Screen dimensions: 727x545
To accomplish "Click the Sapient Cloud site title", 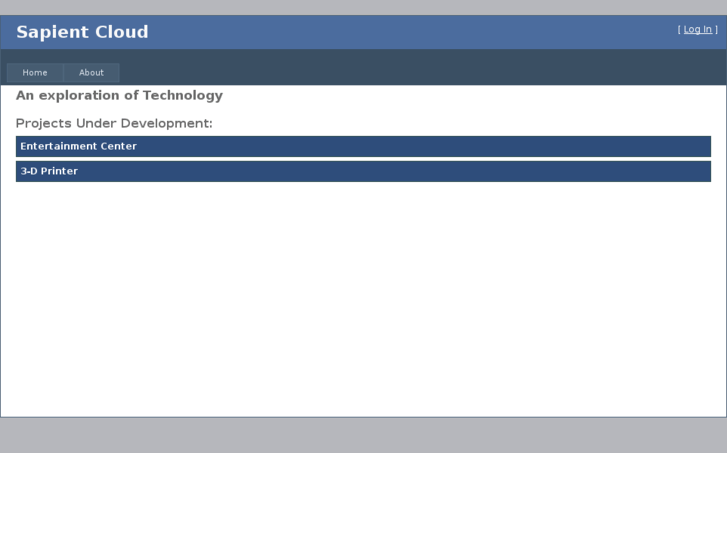I will click(82, 32).
